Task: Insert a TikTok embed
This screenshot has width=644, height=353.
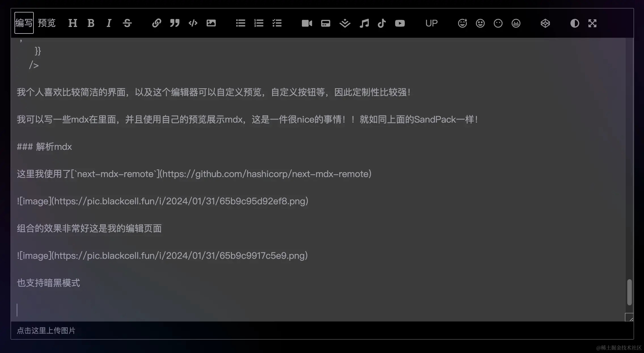Action: pos(382,23)
